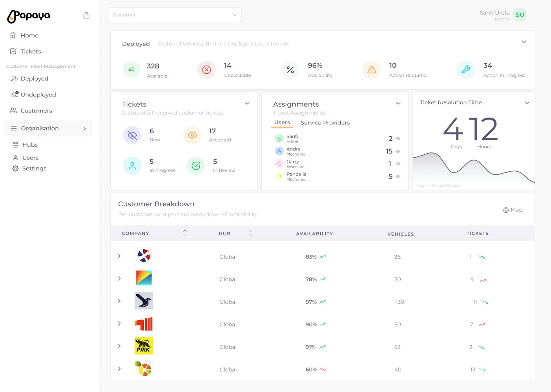Expand the 78% availability company row

pos(119,279)
